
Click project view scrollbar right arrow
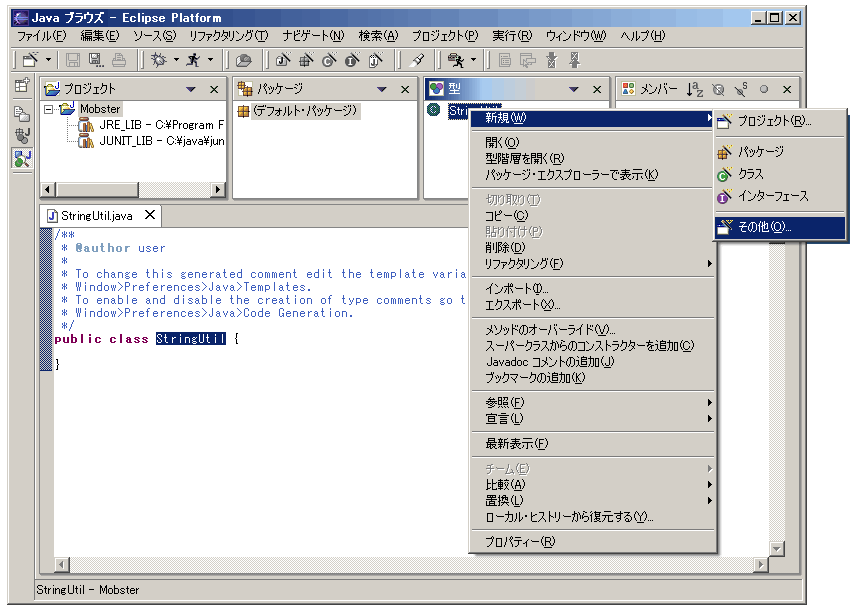pyautogui.click(x=218, y=189)
